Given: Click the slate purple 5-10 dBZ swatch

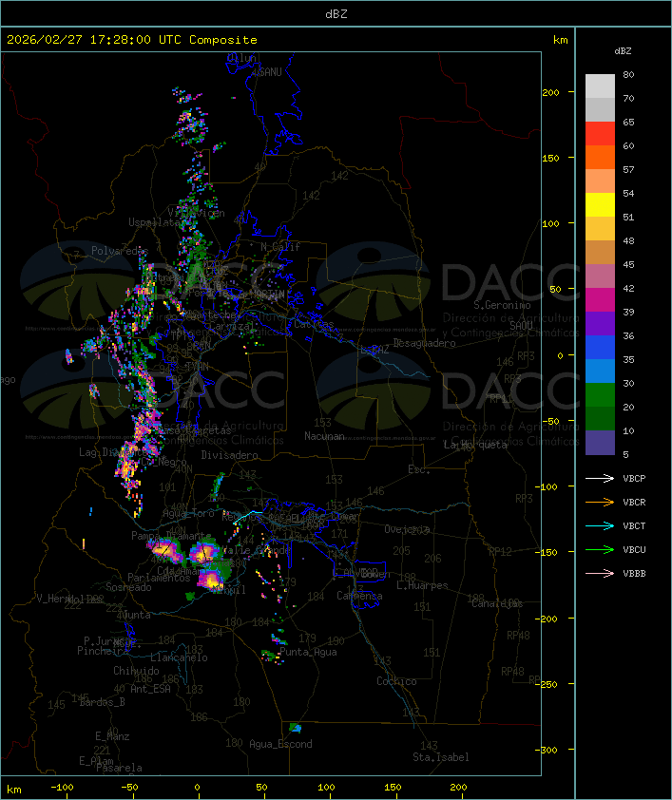Looking at the screenshot, I should tap(600, 442).
